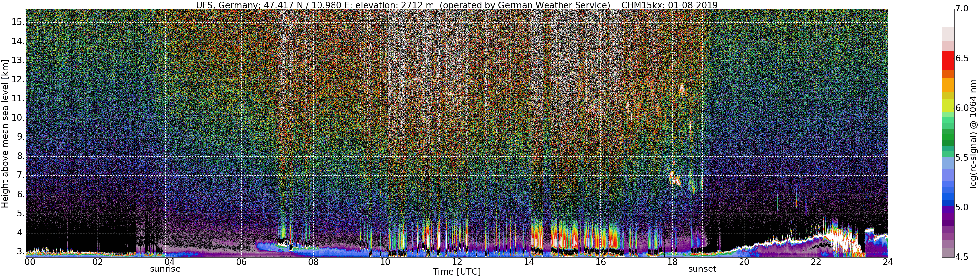Click the '04' time tick label
980x278 pixels.
(x=169, y=262)
